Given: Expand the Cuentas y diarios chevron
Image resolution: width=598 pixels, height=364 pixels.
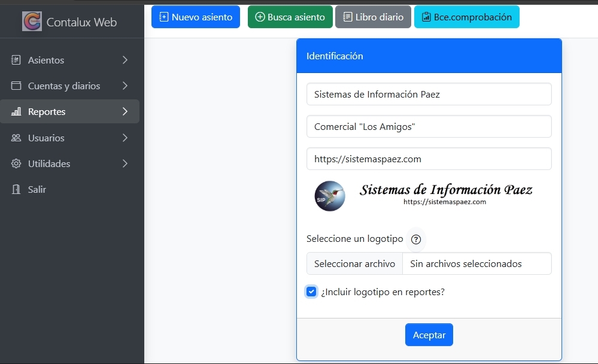Looking at the screenshot, I should pyautogui.click(x=125, y=86).
